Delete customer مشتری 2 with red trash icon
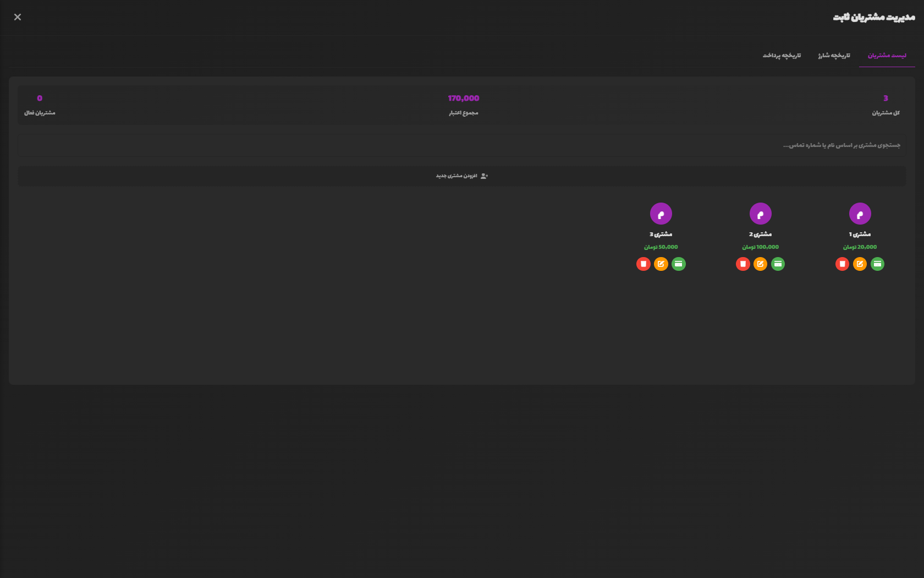This screenshot has width=924, height=578. (743, 264)
